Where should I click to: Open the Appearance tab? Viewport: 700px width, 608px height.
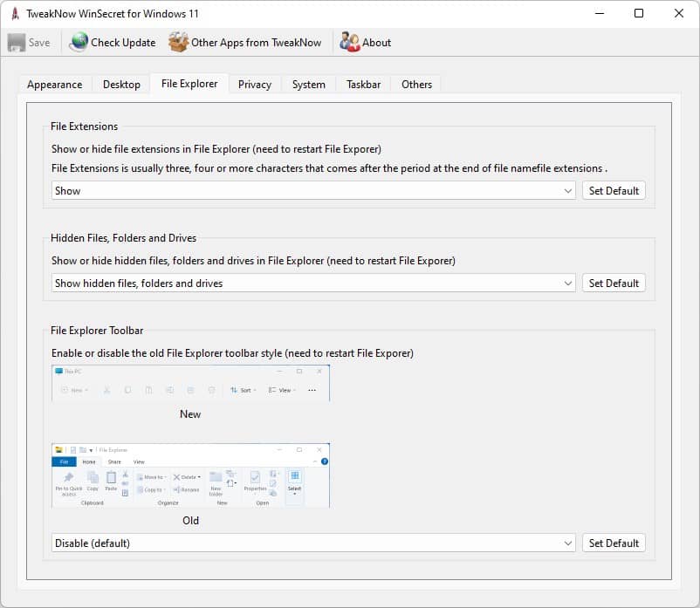[x=54, y=85]
